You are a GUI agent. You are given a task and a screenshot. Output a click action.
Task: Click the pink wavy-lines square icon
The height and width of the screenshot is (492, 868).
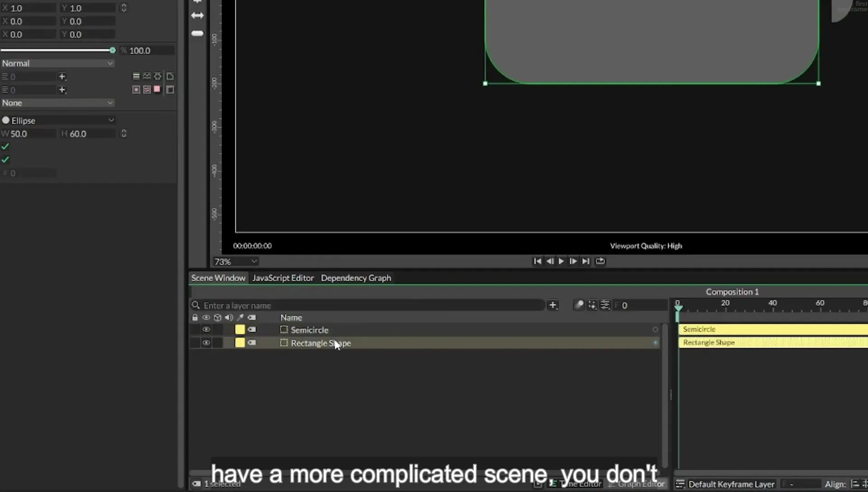147,90
